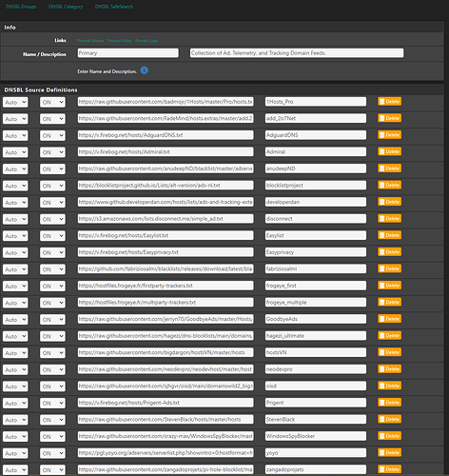
Task: Open ON state selector for WindowsSpyBlocker
Action: click(x=52, y=437)
